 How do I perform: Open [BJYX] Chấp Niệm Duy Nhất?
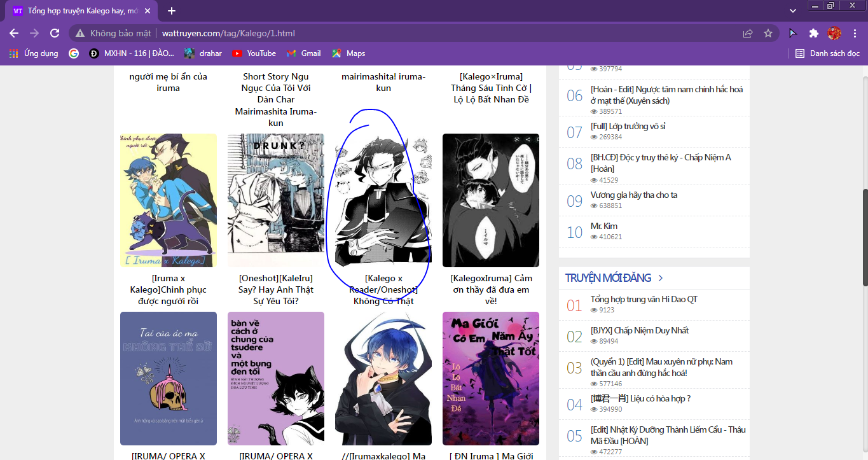639,330
